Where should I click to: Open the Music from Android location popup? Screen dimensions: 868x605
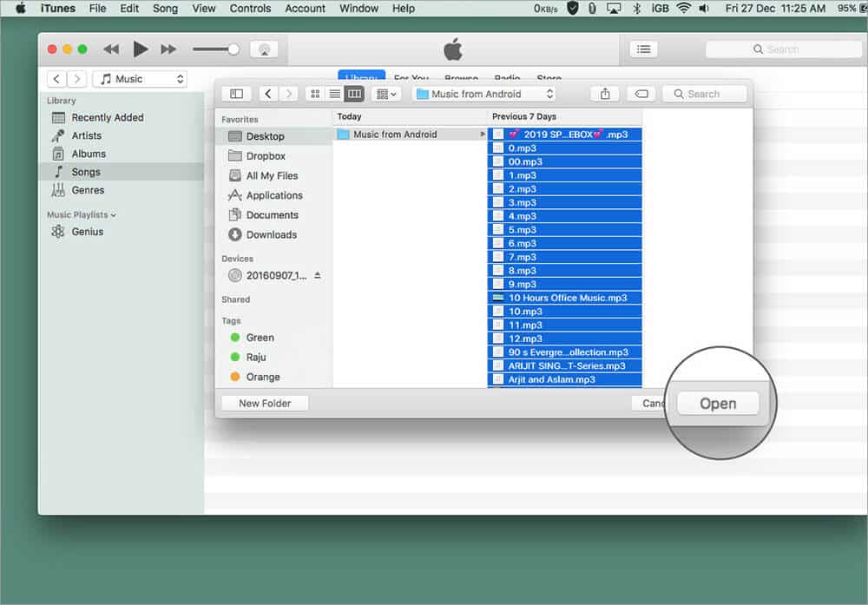point(483,94)
